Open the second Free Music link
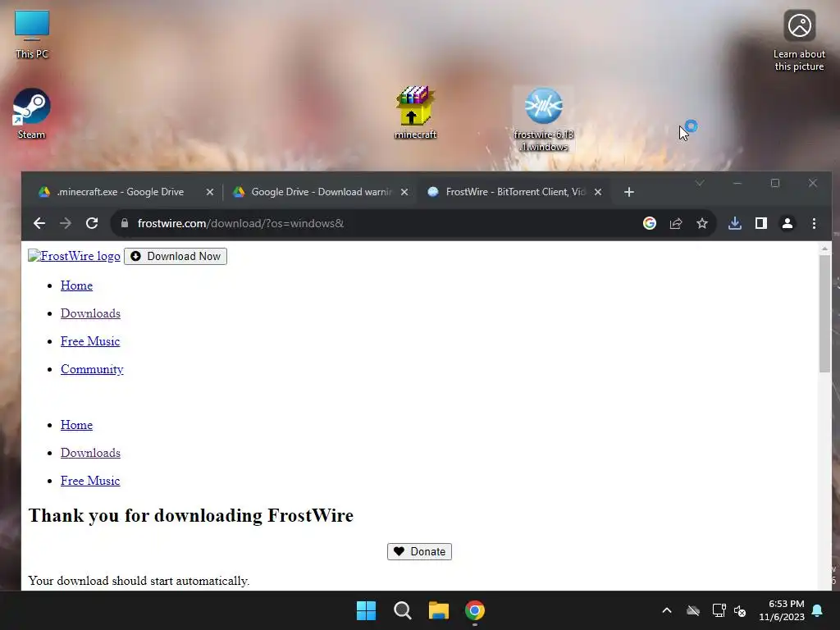 [90, 481]
